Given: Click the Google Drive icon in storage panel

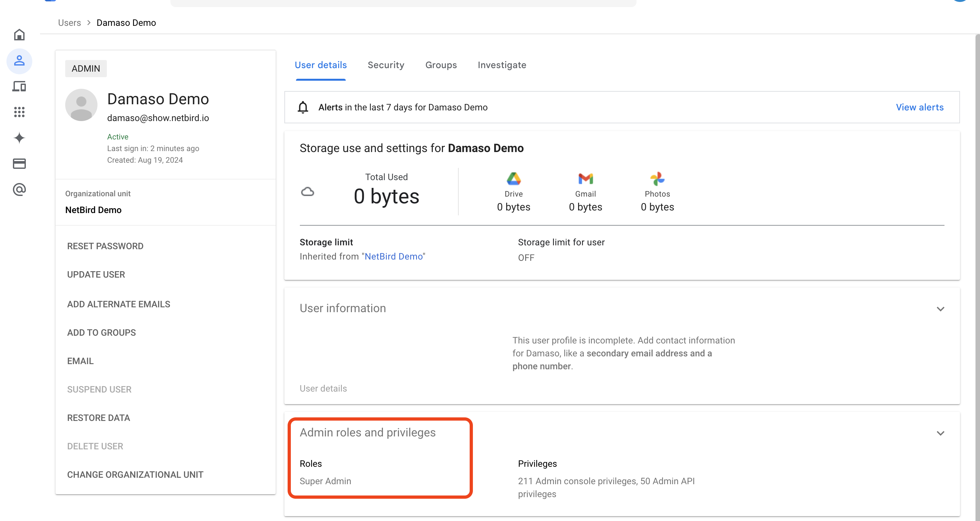Looking at the screenshot, I should (x=513, y=179).
